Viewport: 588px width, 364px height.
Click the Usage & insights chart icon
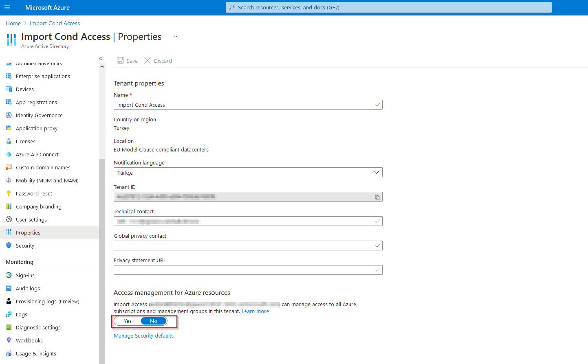click(x=9, y=353)
